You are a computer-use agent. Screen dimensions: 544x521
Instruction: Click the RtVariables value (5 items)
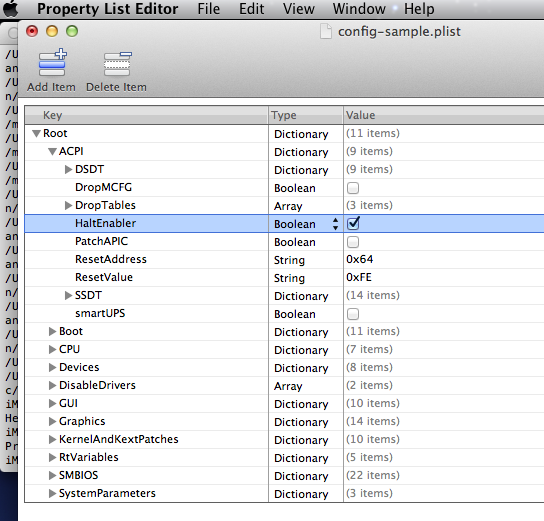point(369,457)
